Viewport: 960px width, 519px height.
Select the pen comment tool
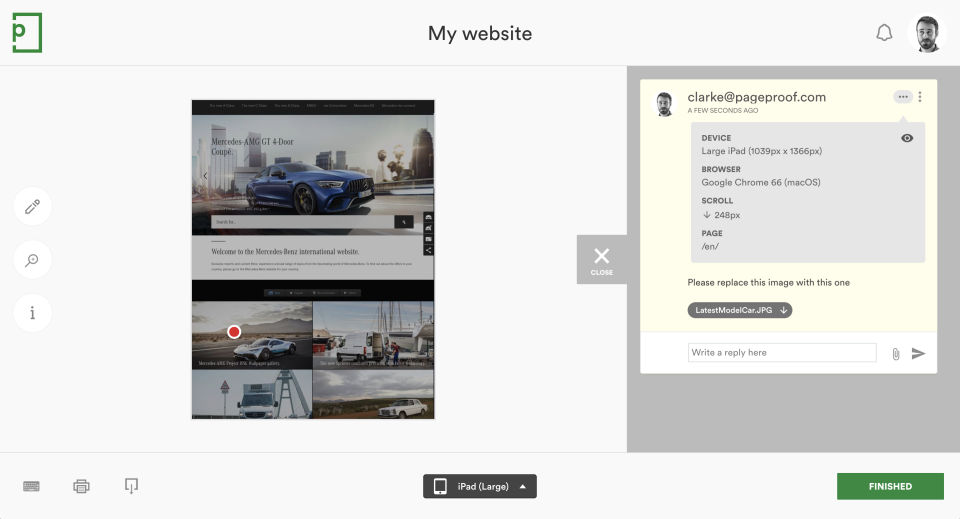coord(32,206)
